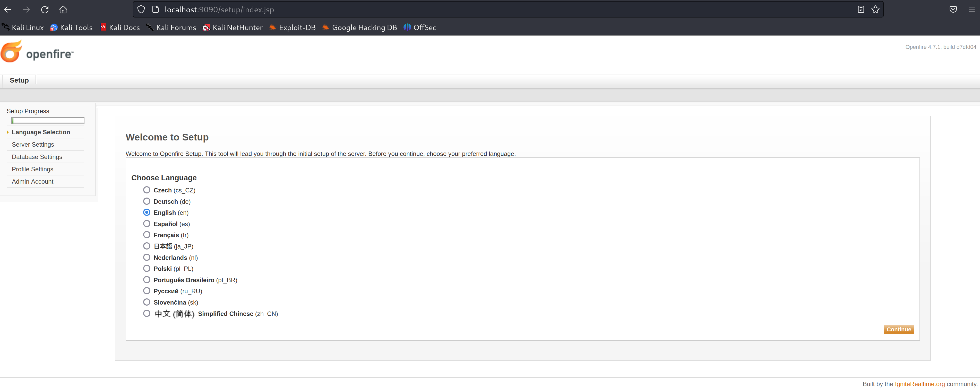Open the Exploit-DB bookmark
The width and height of the screenshot is (980, 391).
[292, 27]
